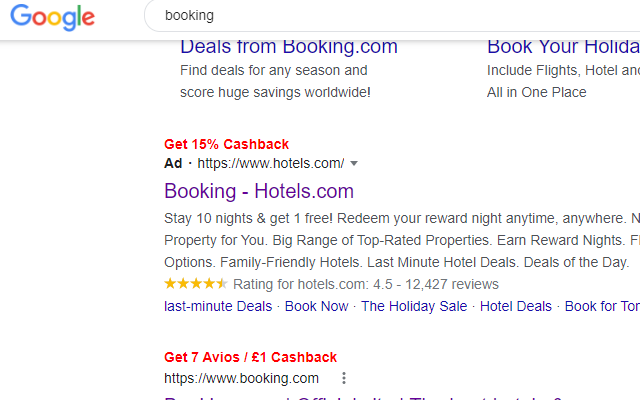The width and height of the screenshot is (640, 400).
Task: Open the 'Book Your Holiday' ad link
Action: 562,47
